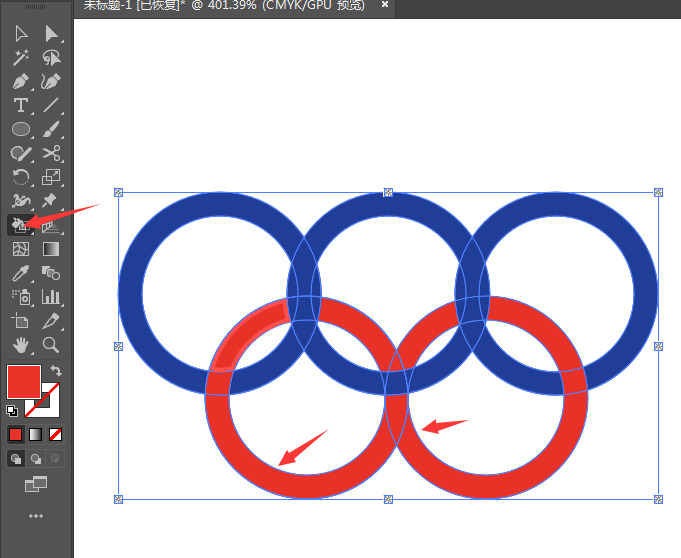Select the Column Graph tool

(x=51, y=297)
